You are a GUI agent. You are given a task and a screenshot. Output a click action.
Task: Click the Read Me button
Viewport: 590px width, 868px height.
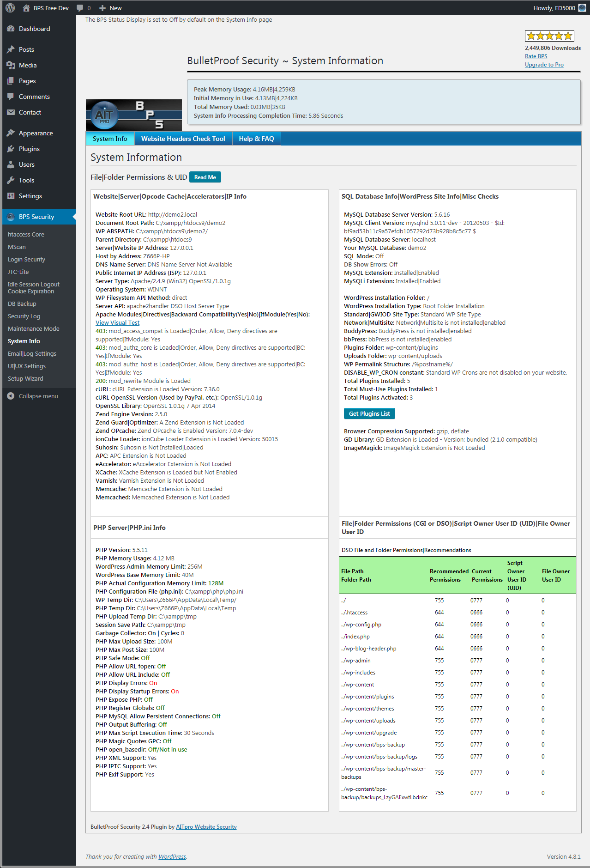point(205,177)
